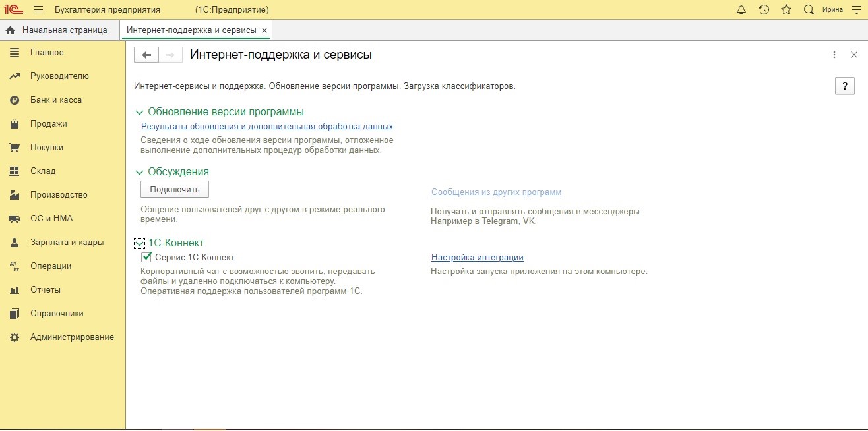This screenshot has height=431, width=868.
Task: Open ОС и НМА truck icon
Action: click(x=15, y=219)
